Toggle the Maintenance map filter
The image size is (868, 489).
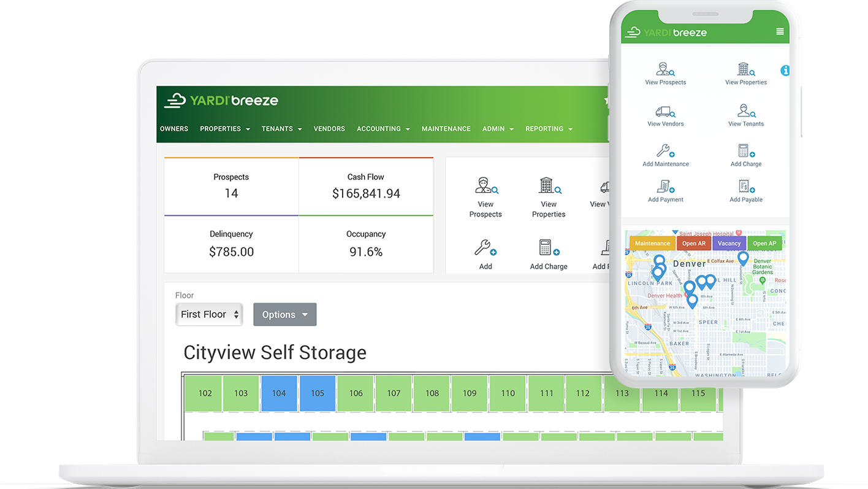(652, 244)
